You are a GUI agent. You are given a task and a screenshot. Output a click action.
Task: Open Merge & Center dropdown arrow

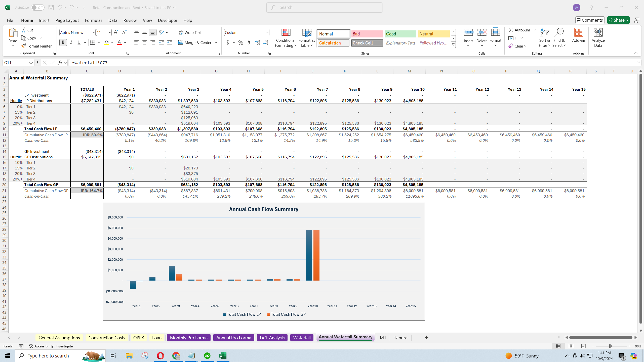(216, 42)
